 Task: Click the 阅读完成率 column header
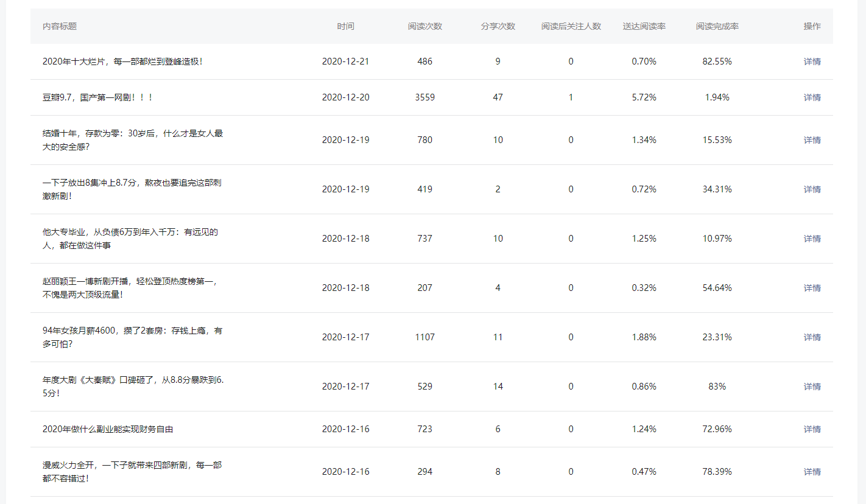717,26
